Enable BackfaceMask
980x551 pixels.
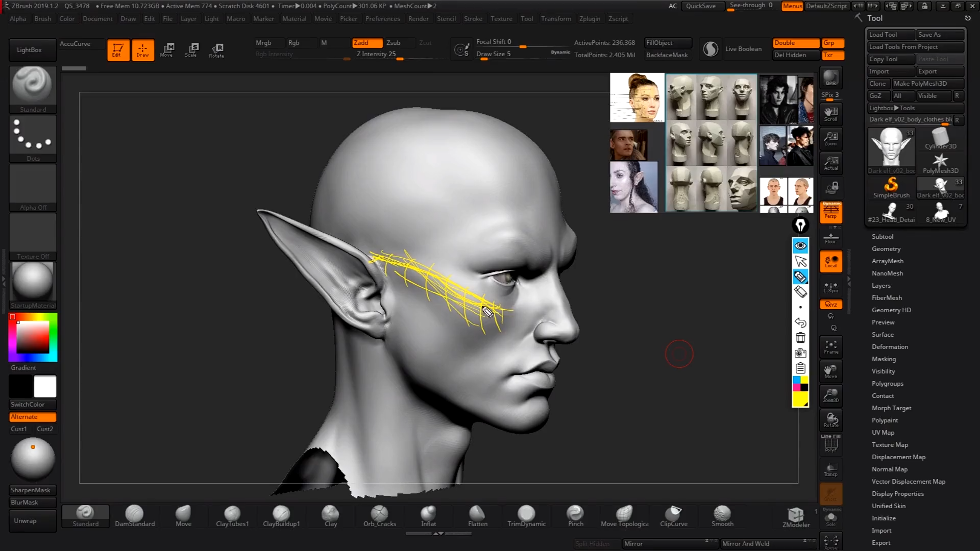click(667, 55)
